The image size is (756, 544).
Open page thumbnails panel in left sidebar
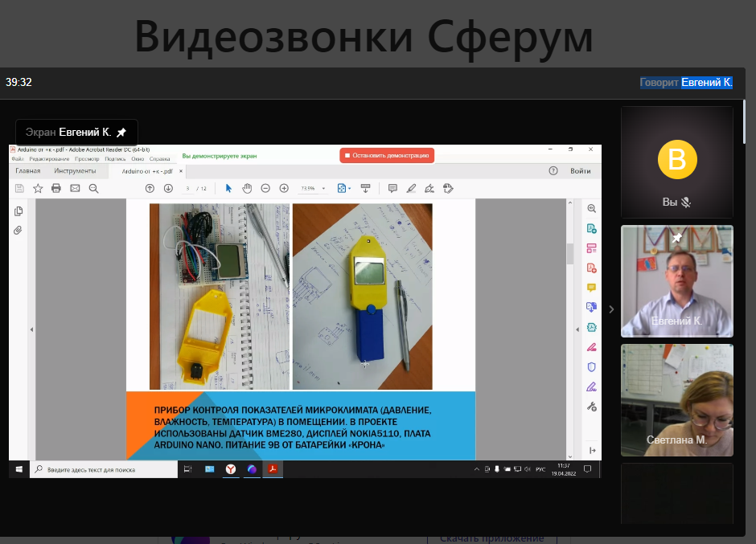point(18,211)
